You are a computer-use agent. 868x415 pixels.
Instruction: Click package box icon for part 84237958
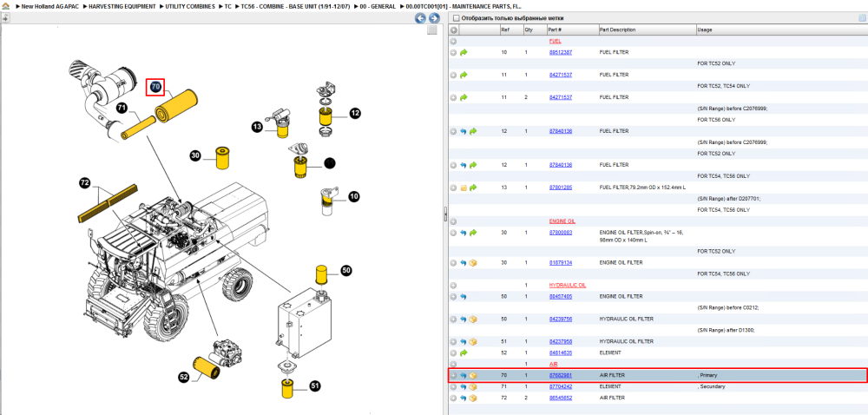pyautogui.click(x=473, y=341)
